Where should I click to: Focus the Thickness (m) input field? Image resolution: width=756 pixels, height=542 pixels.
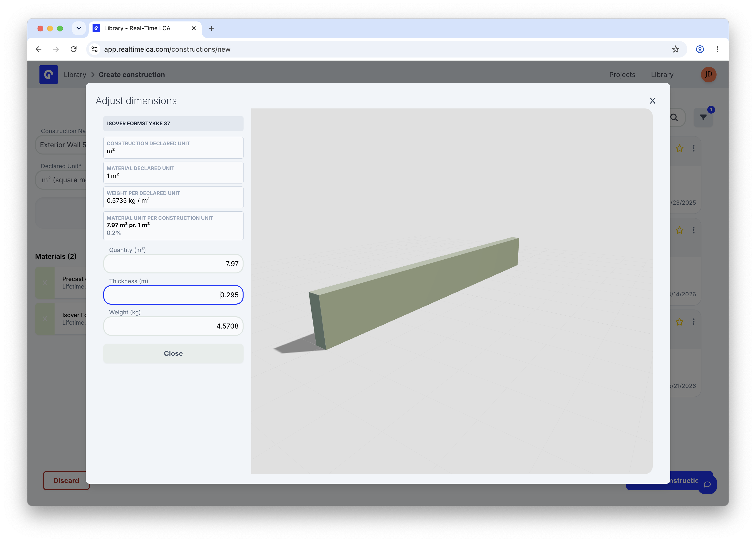point(173,294)
